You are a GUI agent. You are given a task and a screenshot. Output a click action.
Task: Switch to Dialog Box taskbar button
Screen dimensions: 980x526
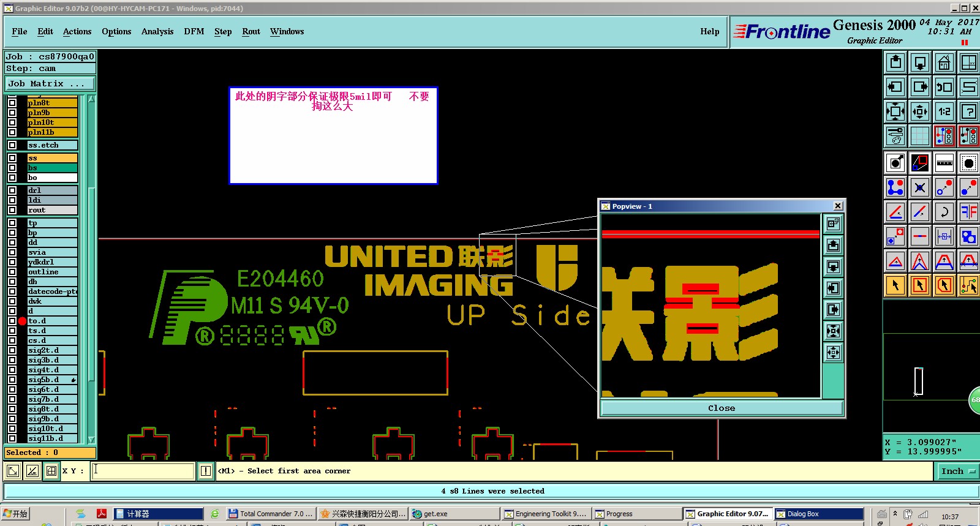[819, 514]
